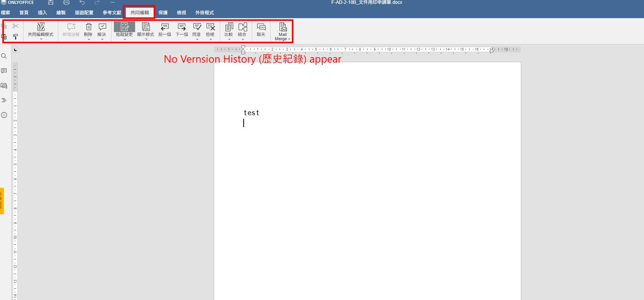This screenshot has width=644, height=300.
Task: Go to previous change with 前一個
Action: (x=165, y=29)
